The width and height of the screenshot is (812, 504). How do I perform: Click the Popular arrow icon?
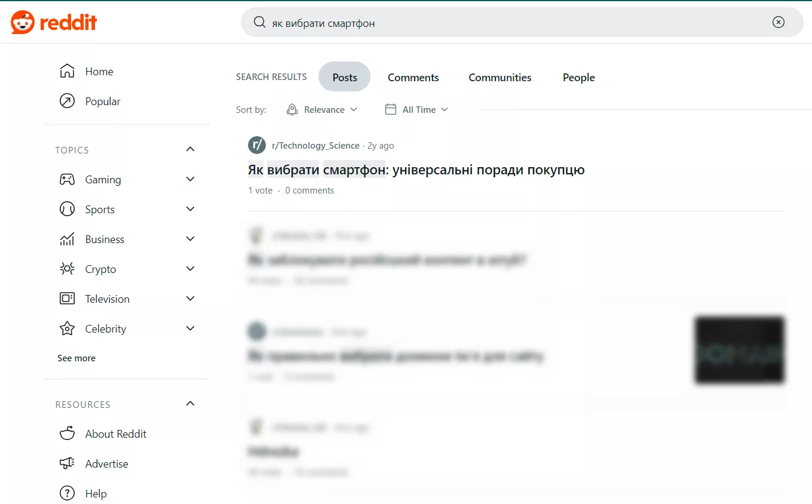point(67,101)
